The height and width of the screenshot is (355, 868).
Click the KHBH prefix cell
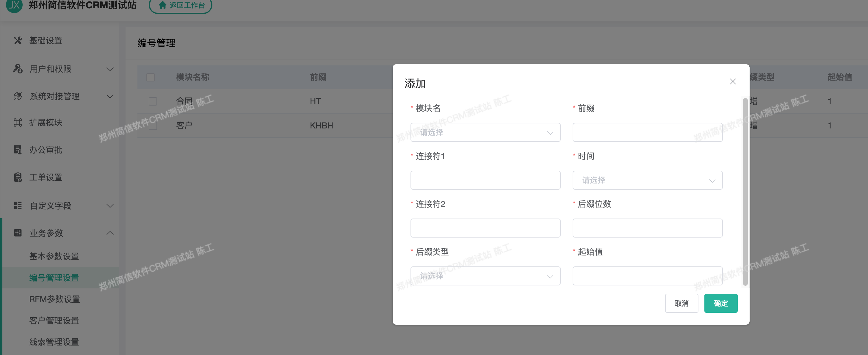pos(322,126)
